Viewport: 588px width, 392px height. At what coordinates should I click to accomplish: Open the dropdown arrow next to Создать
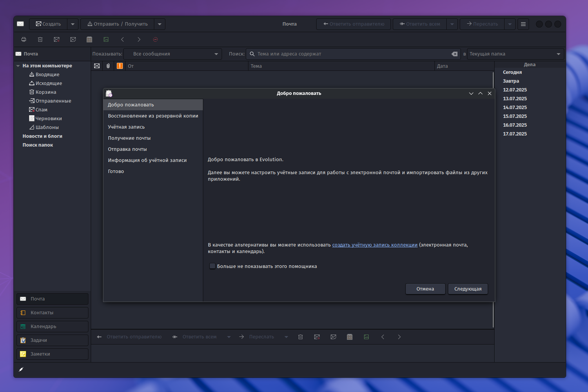[73, 24]
